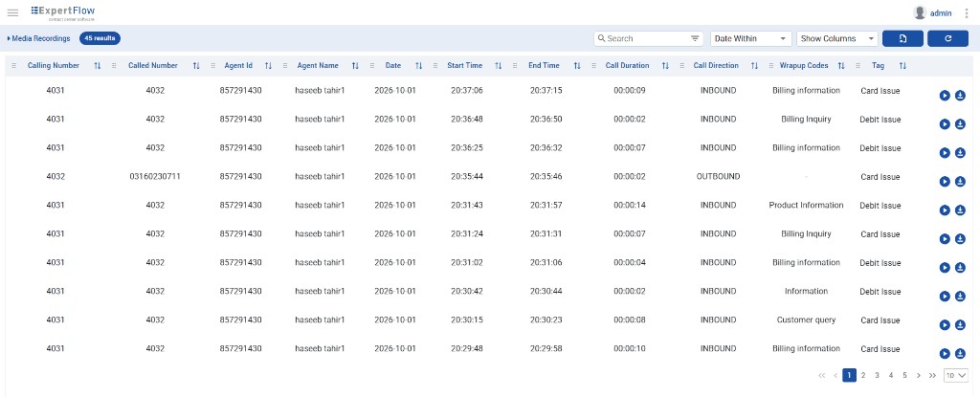Go to pagination page 4
Image resolution: width=980 pixels, height=397 pixels.
point(891,375)
